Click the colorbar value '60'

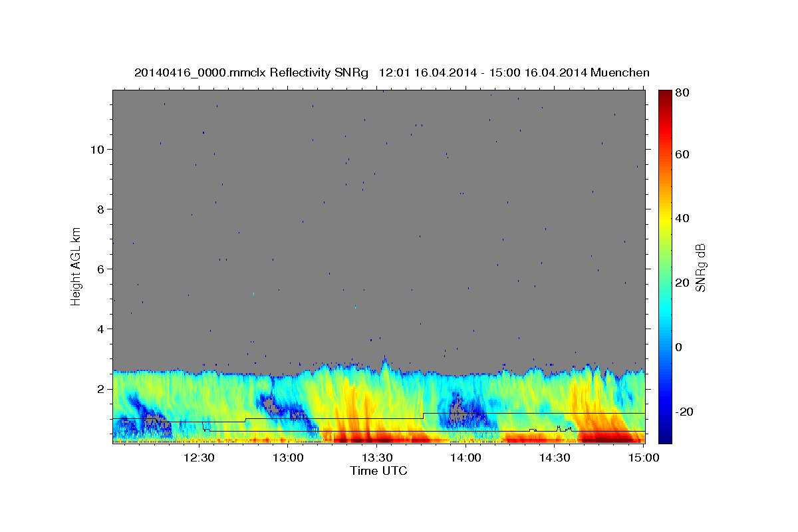coord(683,154)
